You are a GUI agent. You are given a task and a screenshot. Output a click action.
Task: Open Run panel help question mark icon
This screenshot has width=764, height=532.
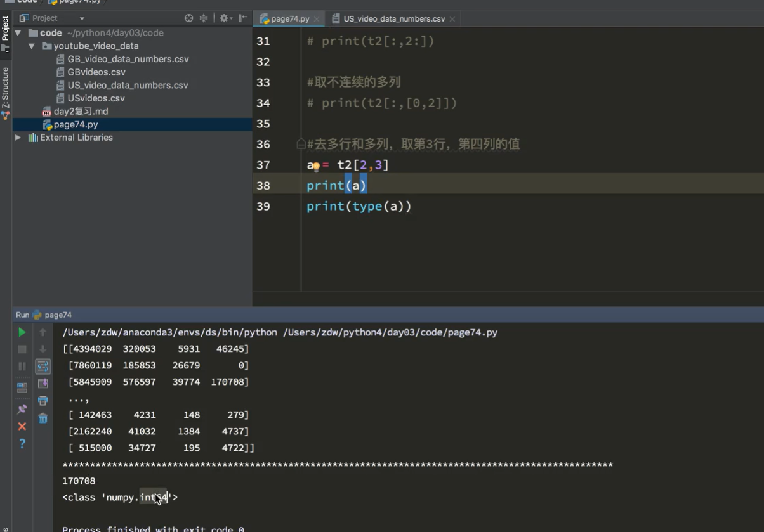tap(22, 443)
